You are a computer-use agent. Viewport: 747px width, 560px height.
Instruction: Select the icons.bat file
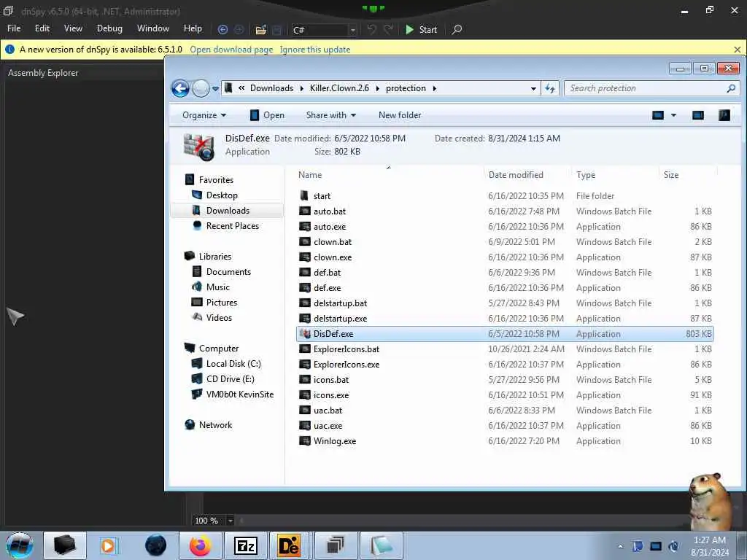point(505,379)
